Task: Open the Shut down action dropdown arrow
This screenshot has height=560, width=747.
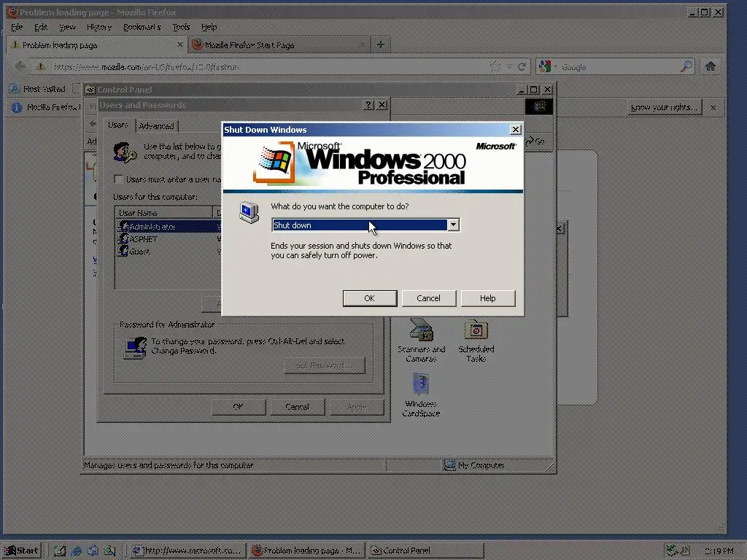Action: [453, 225]
